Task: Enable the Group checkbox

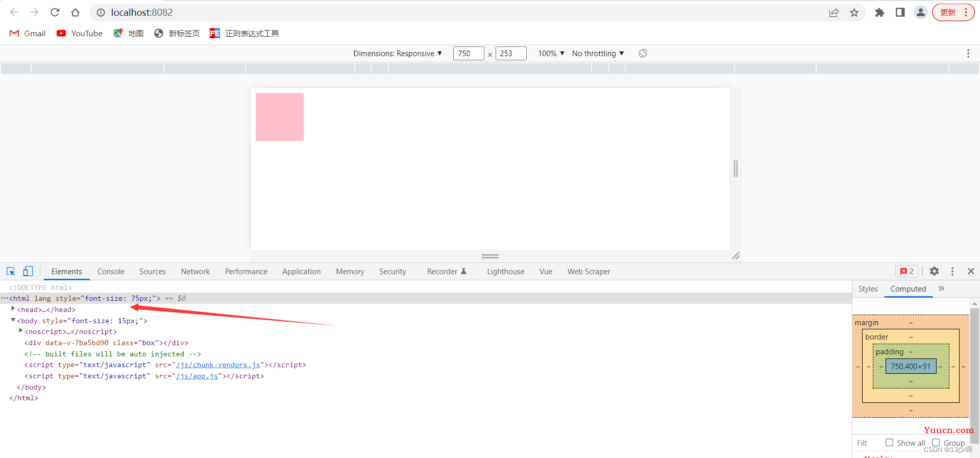Action: [x=936, y=443]
